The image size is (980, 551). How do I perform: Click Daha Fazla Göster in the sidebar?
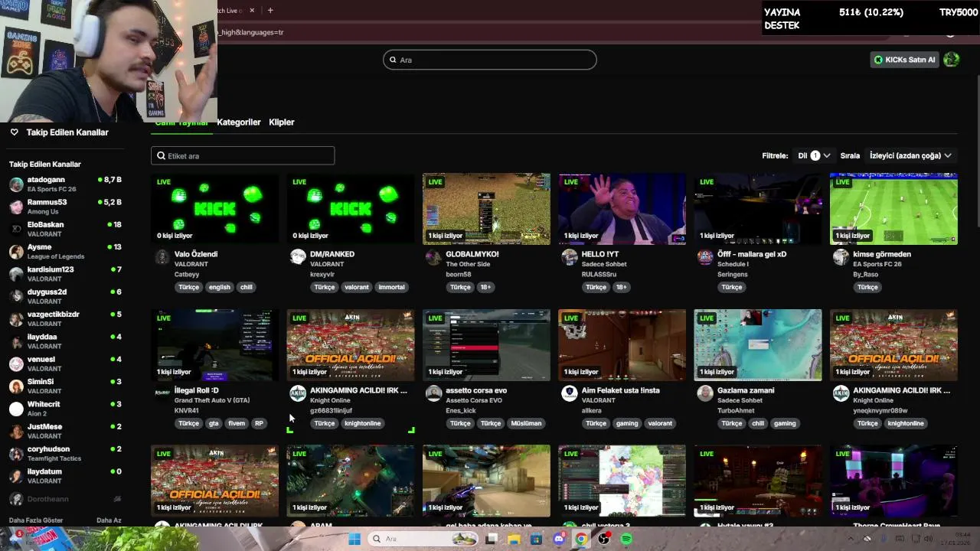(36, 520)
